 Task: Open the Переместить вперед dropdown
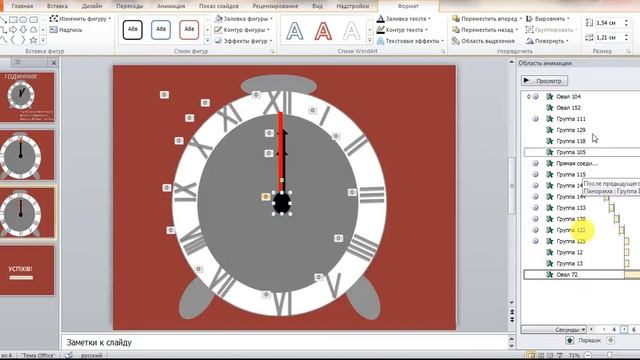(487, 19)
